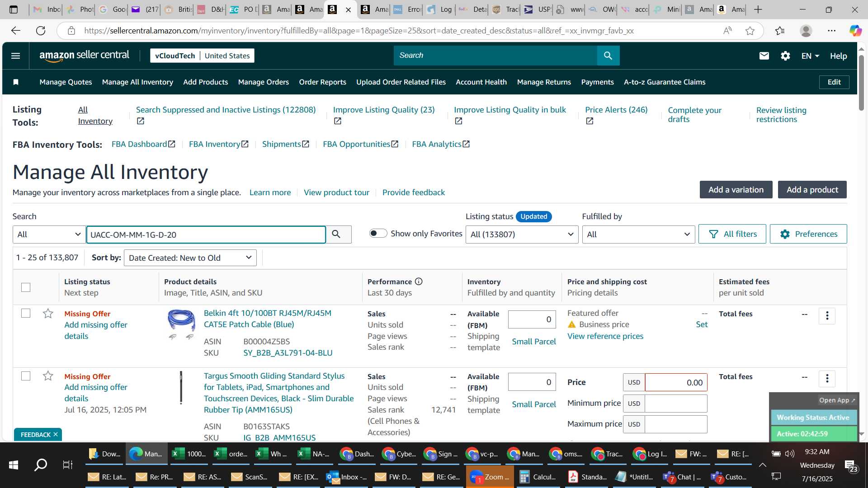868x488 pixels.
Task: Toggle Show only Favorites switch
Action: [378, 233]
